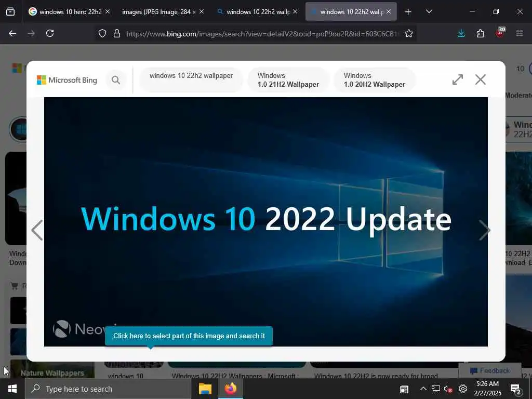
Task: Open File Explorer from the taskbar
Action: 205,389
